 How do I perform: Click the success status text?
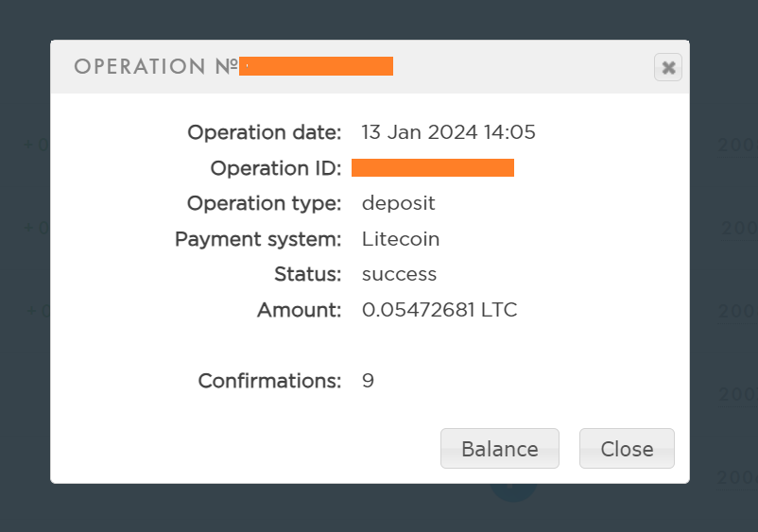[399, 274]
